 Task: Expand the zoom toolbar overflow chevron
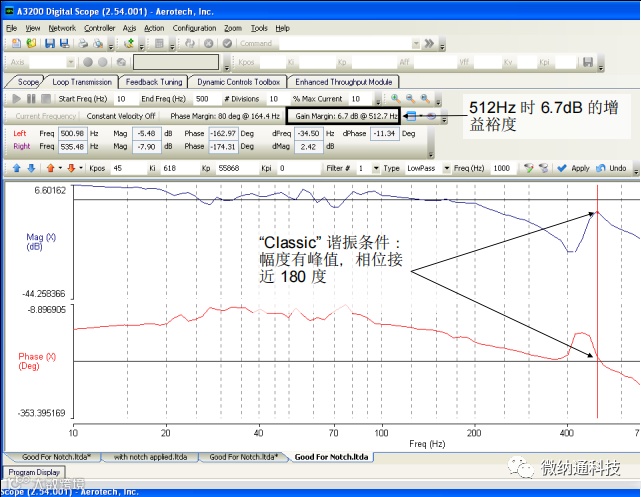click(437, 101)
